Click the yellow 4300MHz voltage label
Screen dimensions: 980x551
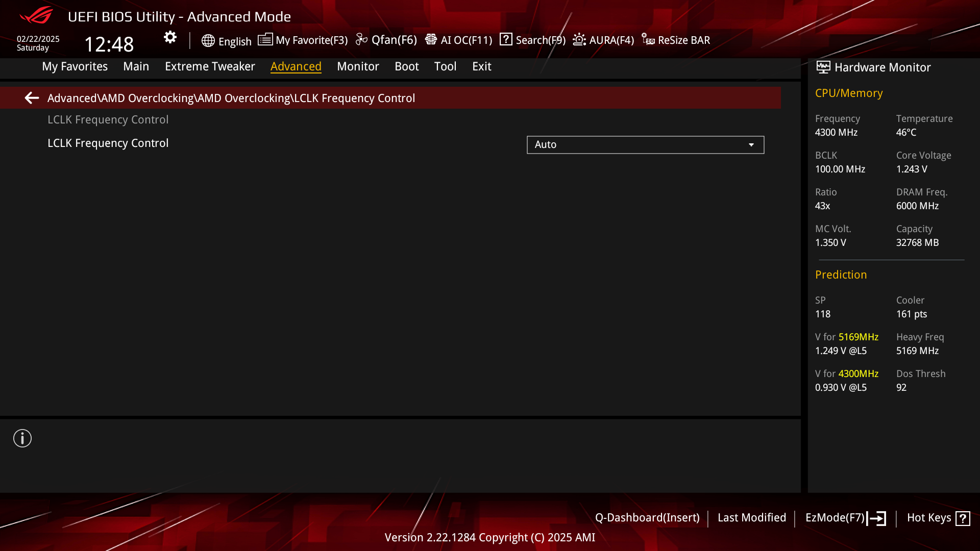coord(859,374)
